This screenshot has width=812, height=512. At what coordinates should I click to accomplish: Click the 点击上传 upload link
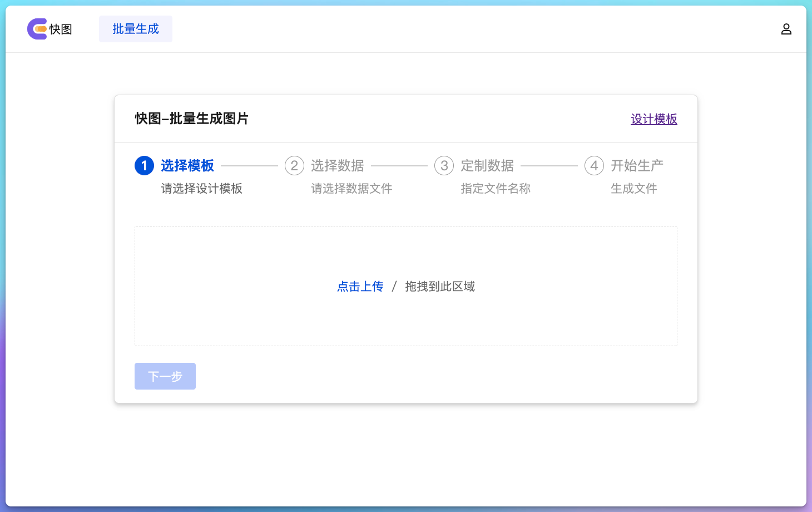click(x=360, y=287)
